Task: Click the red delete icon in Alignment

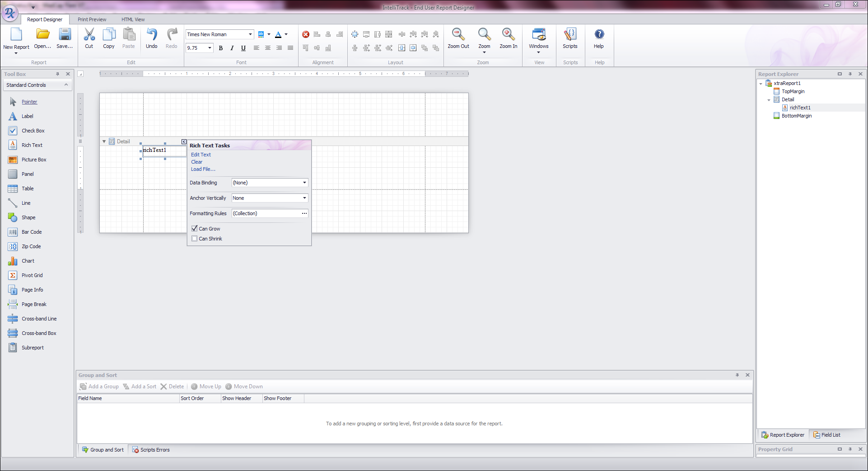Action: coord(306,34)
